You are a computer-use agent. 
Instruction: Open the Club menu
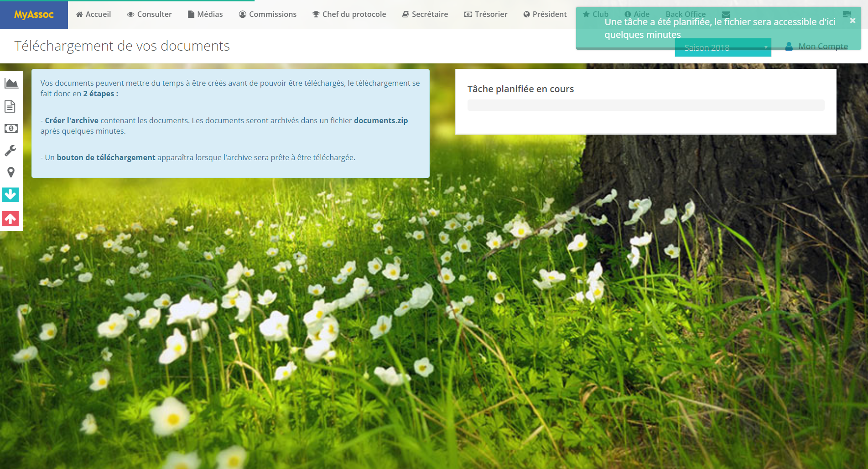tap(596, 14)
